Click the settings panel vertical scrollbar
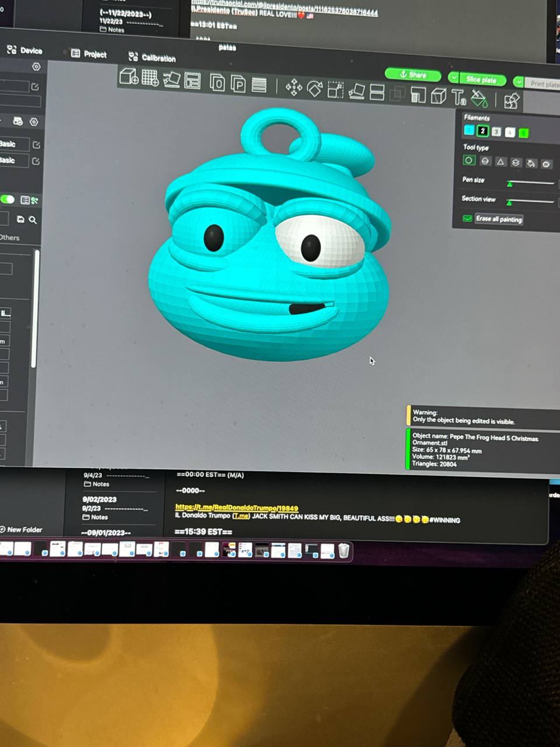This screenshot has height=747, width=560. 36,308
